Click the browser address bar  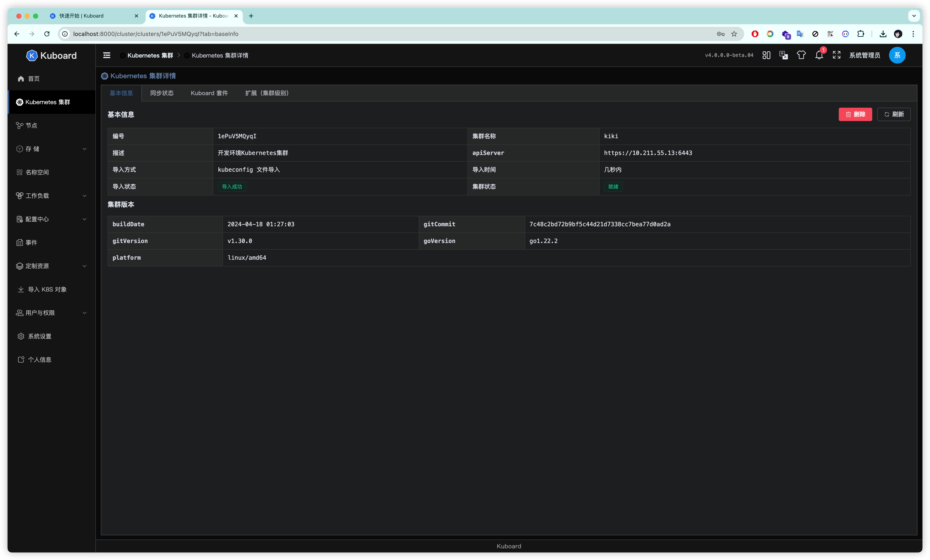378,34
